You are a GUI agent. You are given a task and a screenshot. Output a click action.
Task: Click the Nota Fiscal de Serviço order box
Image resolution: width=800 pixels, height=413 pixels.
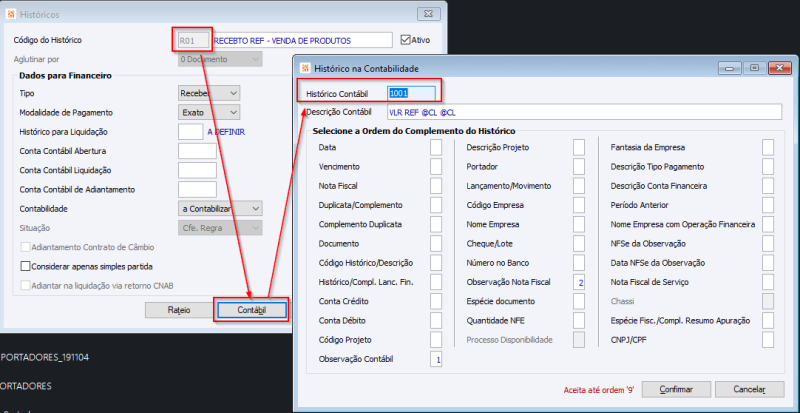click(768, 282)
